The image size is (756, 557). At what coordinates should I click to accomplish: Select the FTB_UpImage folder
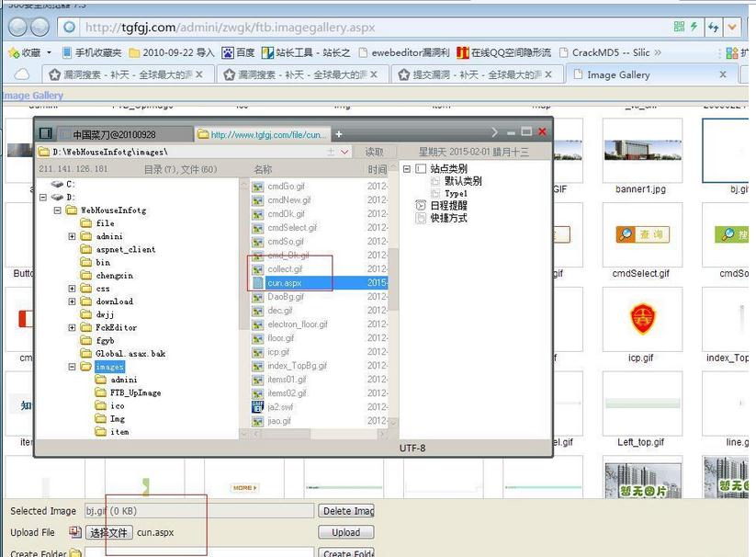[129, 392]
